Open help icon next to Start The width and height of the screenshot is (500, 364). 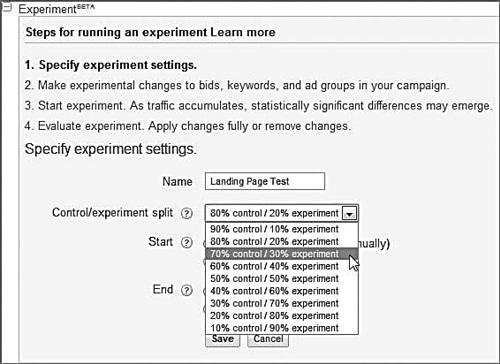(x=187, y=242)
